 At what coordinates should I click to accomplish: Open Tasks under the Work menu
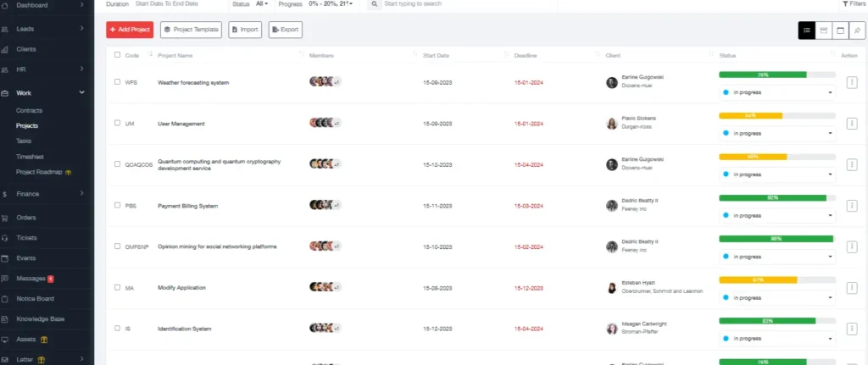24,141
